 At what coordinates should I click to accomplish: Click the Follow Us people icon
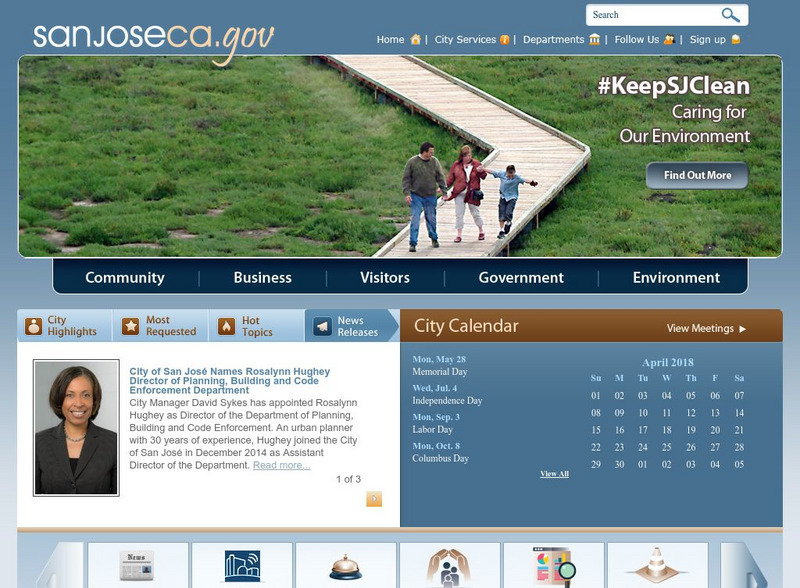[x=669, y=39]
